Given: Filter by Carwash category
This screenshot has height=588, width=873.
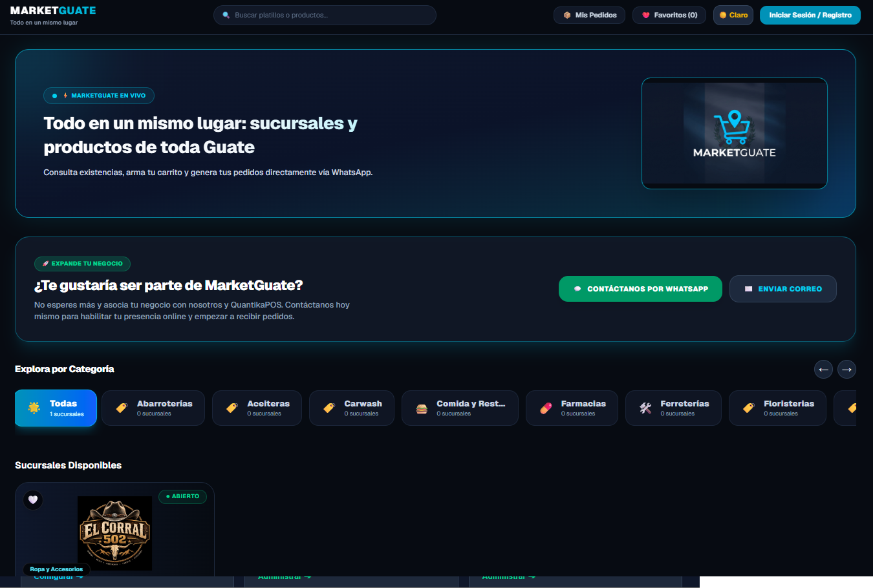Looking at the screenshot, I should tap(352, 408).
